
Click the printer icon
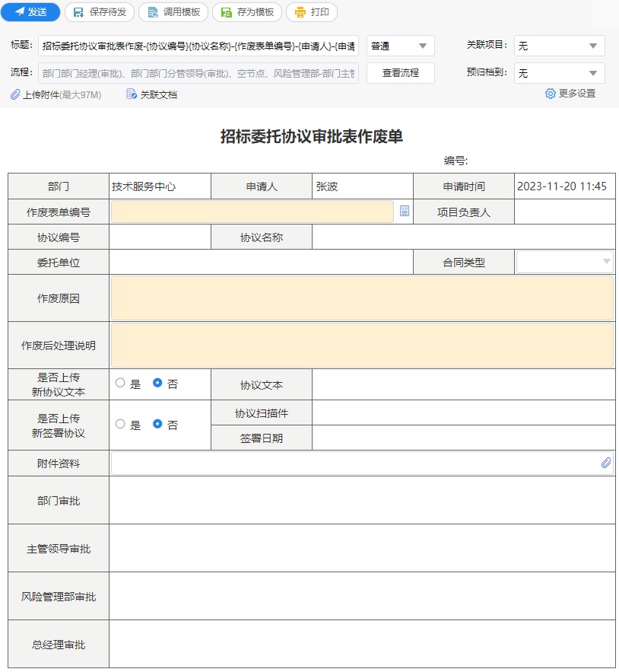click(300, 12)
